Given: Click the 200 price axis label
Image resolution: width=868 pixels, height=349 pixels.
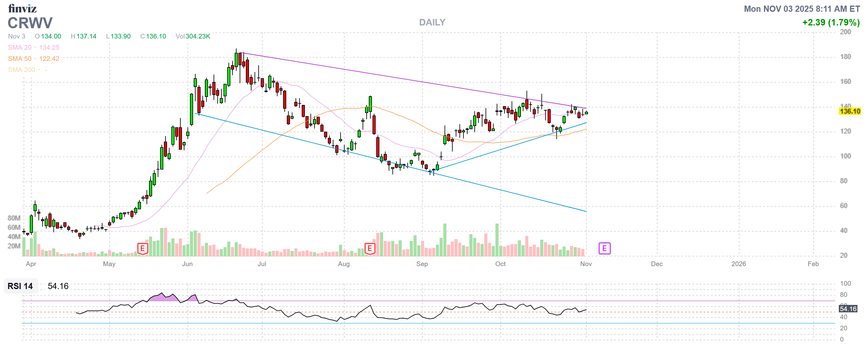Looking at the screenshot, I should pos(845,32).
